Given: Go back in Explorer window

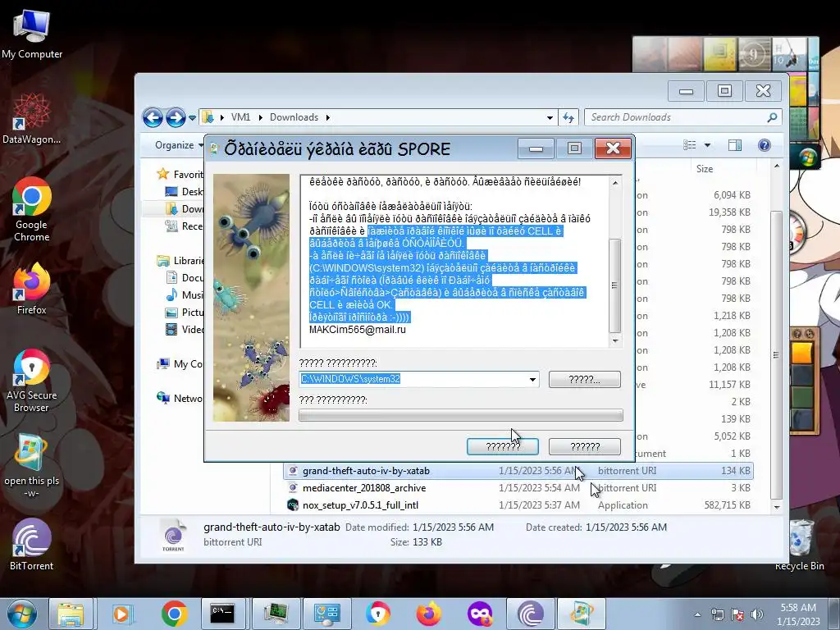Looking at the screenshot, I should tap(153, 117).
